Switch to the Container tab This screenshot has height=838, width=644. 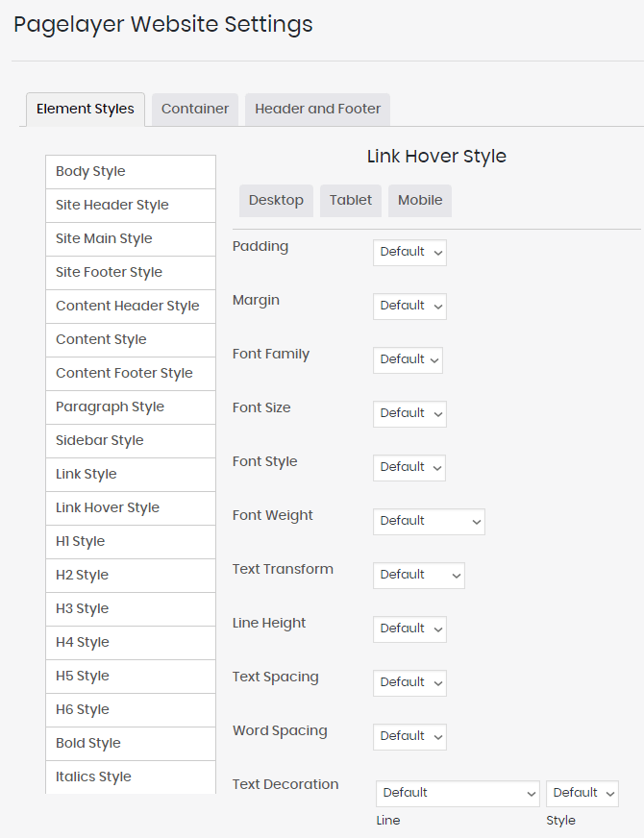point(195,109)
